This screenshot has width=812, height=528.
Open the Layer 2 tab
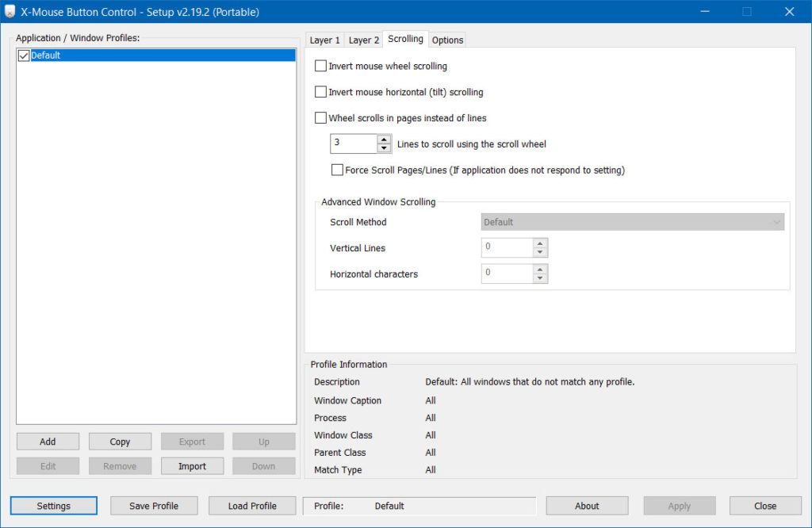click(363, 39)
